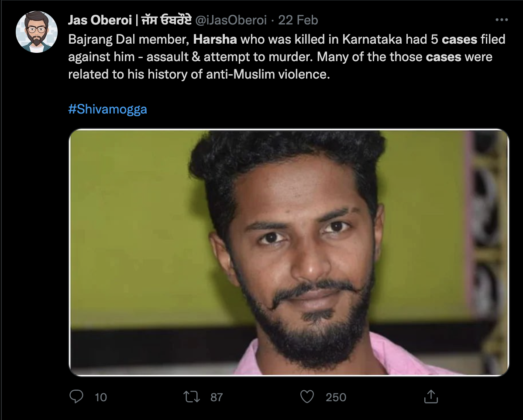
Task: Open the author's profile picture avatar
Action: 37,32
